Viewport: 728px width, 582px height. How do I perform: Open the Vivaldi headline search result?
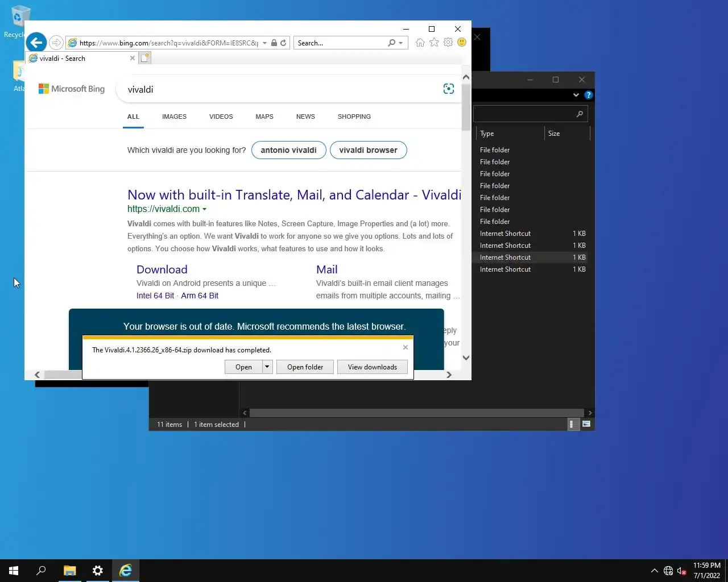tap(294, 195)
